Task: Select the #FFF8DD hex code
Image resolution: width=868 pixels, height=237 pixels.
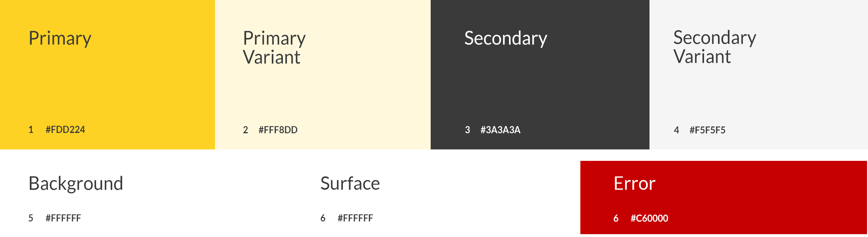Action: coord(278,130)
